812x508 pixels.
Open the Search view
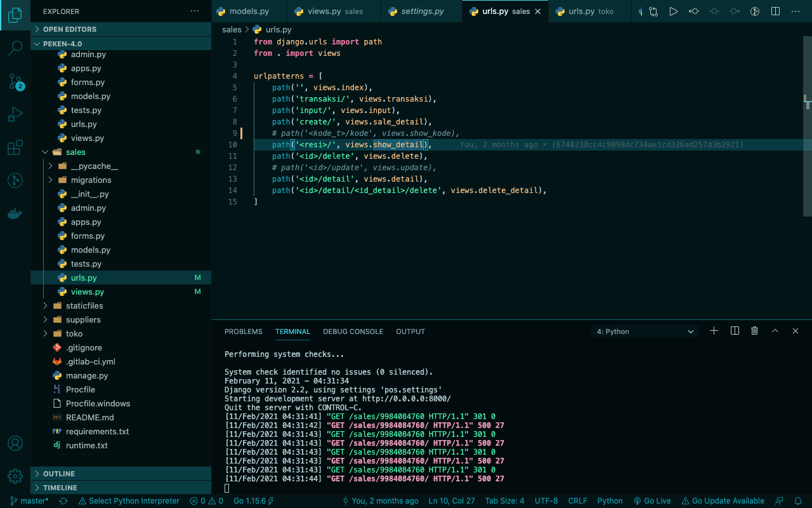click(x=15, y=48)
